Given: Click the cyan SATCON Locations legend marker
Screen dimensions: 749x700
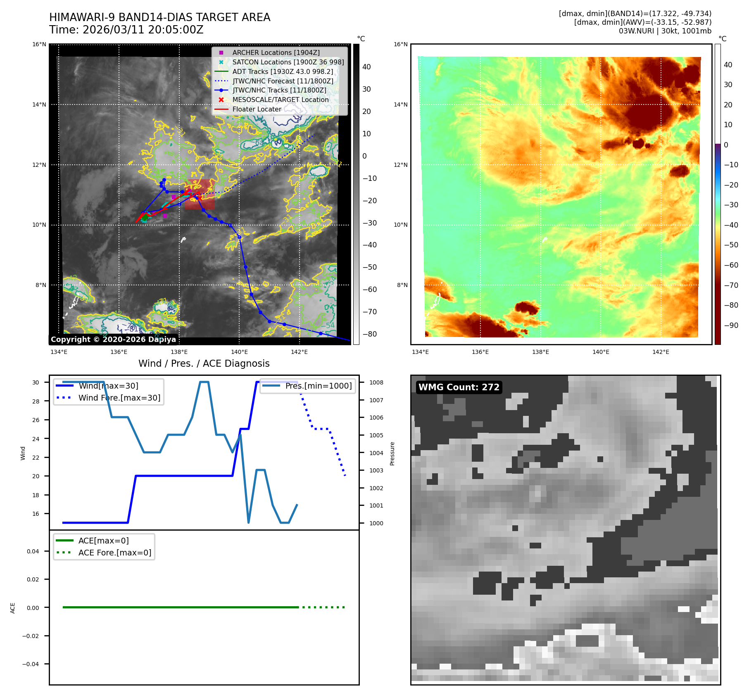Looking at the screenshot, I should pyautogui.click(x=221, y=62).
